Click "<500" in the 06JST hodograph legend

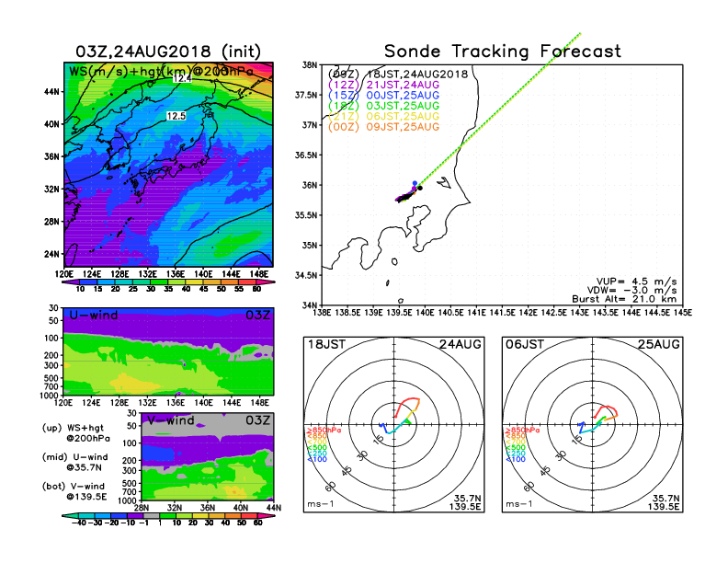516,448
